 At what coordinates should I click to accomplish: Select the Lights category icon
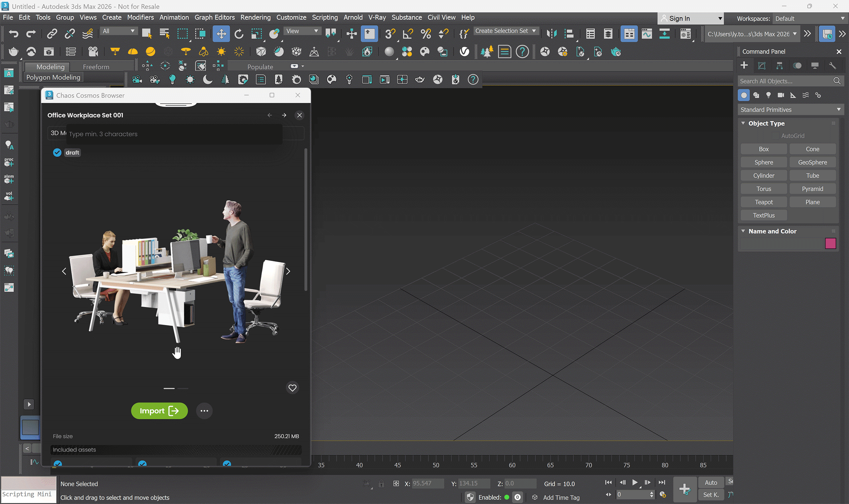768,95
